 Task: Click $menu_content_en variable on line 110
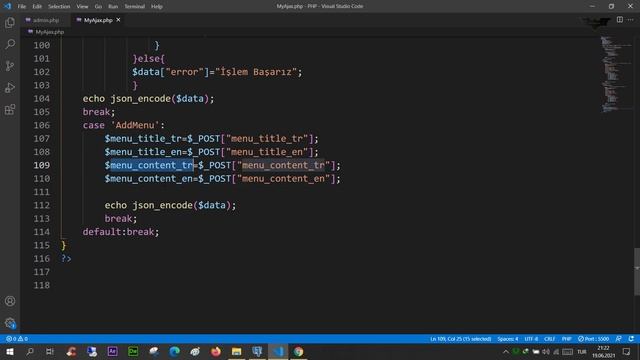pos(149,178)
